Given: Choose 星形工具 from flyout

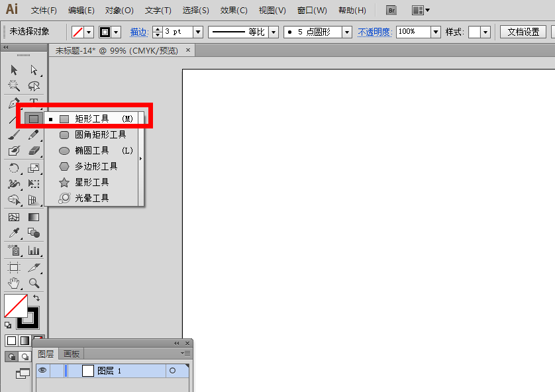Looking at the screenshot, I should (93, 182).
